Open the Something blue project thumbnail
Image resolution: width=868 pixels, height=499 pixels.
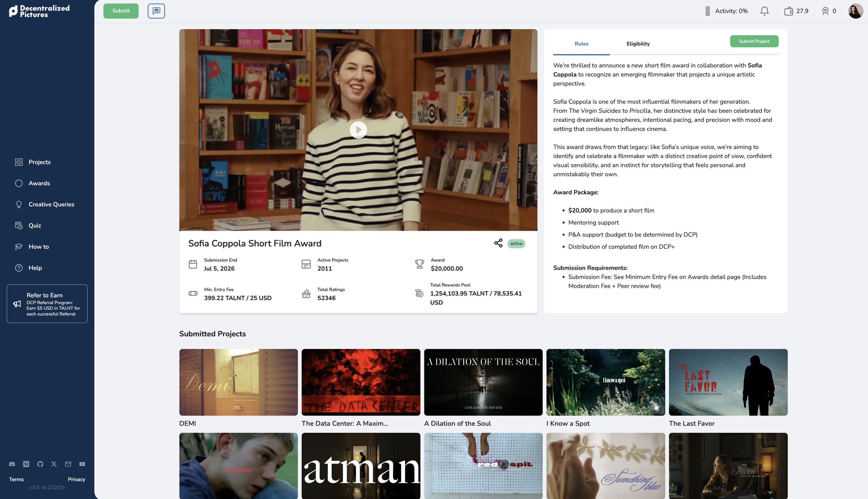click(606, 466)
